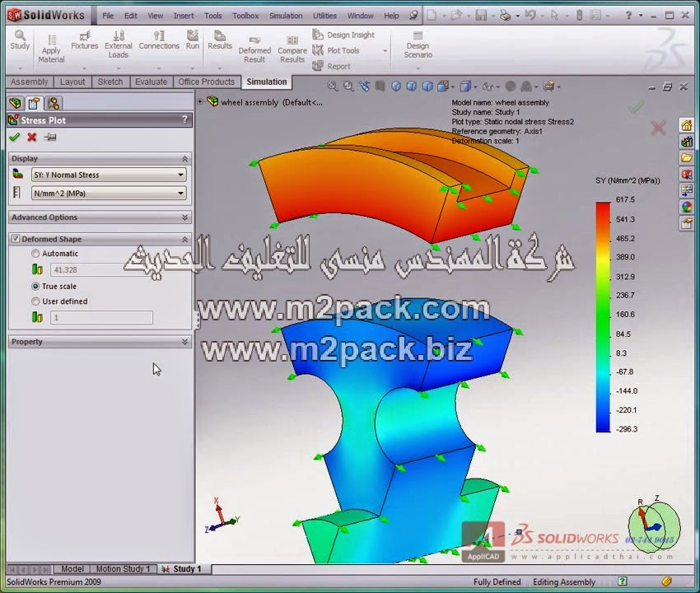Click the Home icon in the task pane
The width and height of the screenshot is (700, 593).
pos(687,125)
